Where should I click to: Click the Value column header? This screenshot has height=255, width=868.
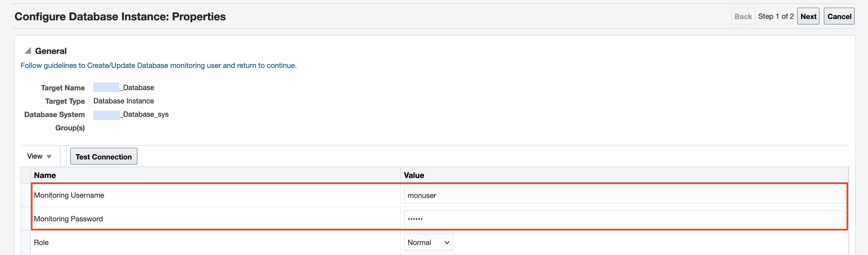[x=414, y=175]
